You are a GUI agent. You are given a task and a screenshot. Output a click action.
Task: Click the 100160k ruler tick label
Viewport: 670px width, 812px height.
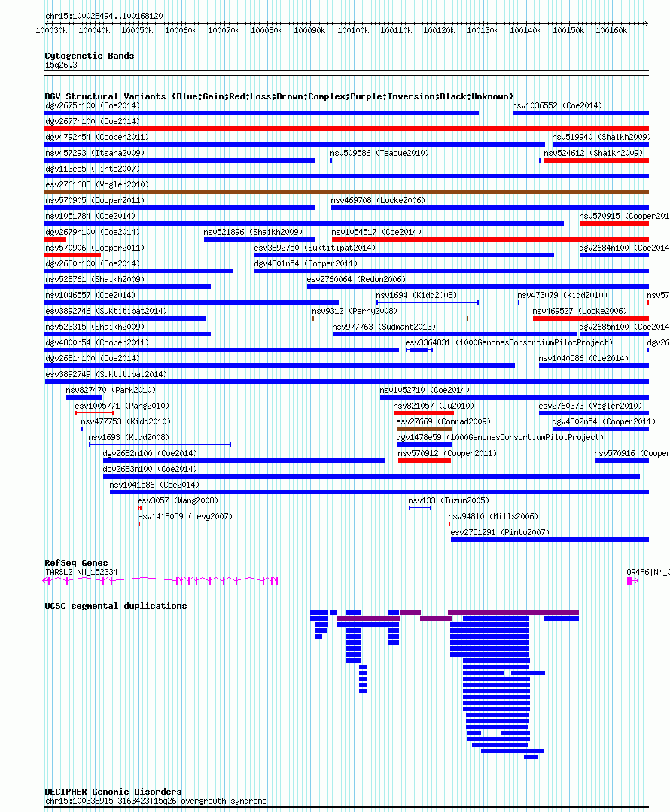611,31
